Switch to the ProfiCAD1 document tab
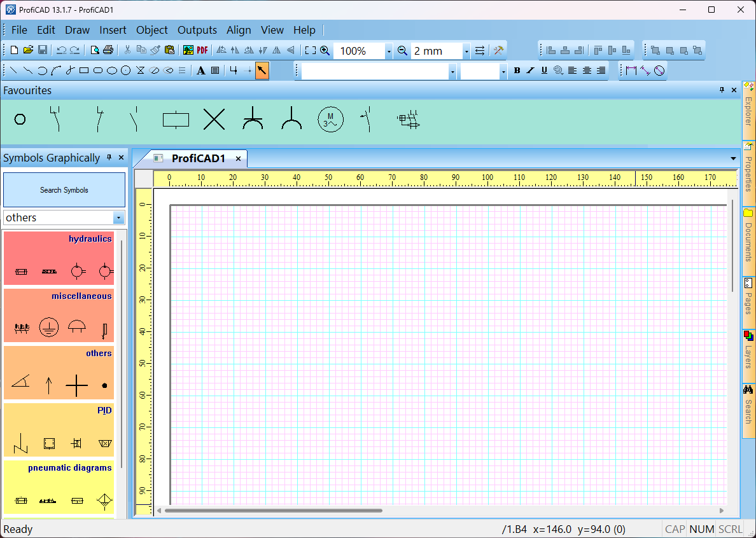This screenshot has height=538, width=756. pos(198,158)
